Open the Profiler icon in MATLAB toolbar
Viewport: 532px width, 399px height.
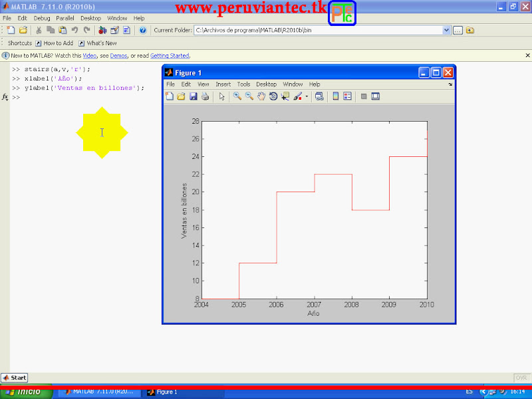[x=126, y=30]
